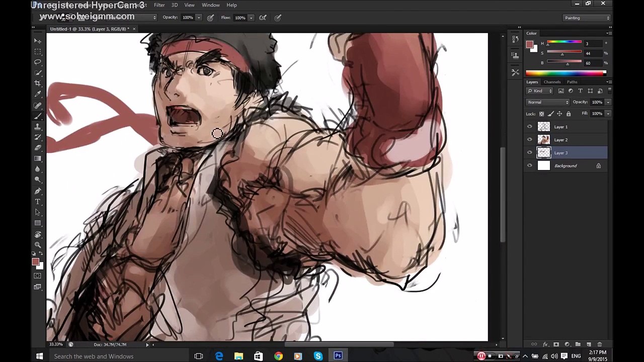644x362 pixels.
Task: Hide Layer 3 visibility eye
Action: pyautogui.click(x=529, y=152)
